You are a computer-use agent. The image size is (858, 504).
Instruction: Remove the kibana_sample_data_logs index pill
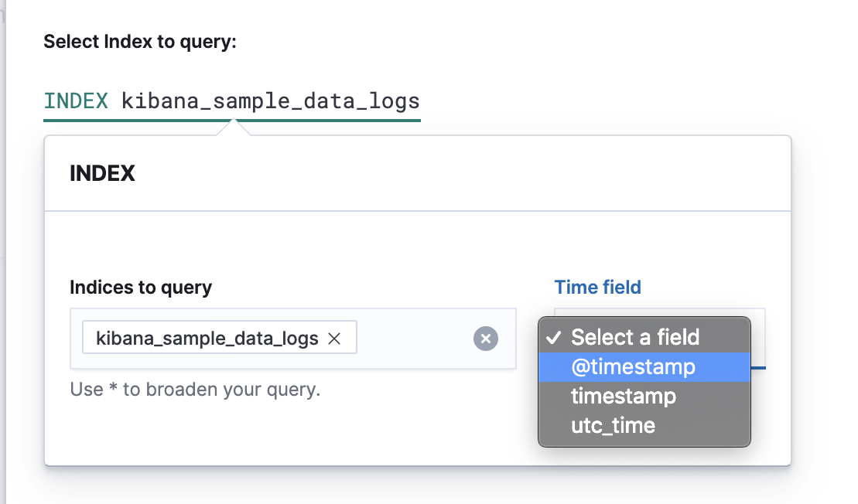pos(335,339)
